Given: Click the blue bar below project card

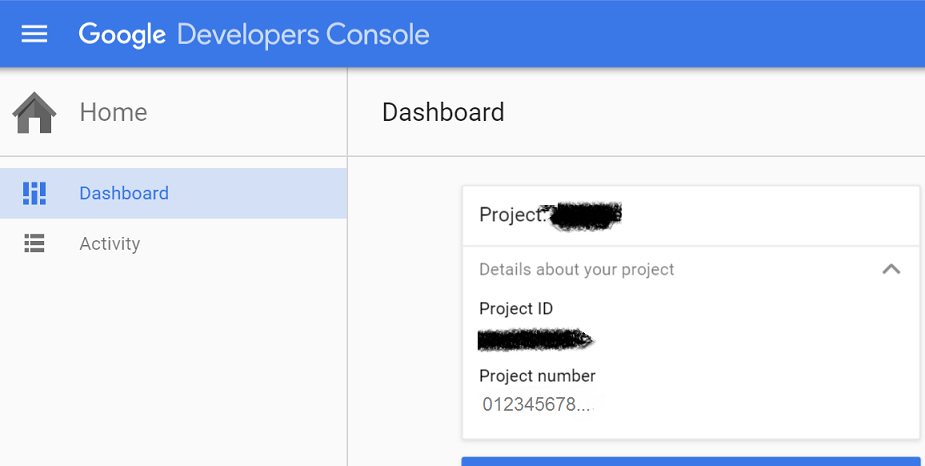Looking at the screenshot, I should pos(690,461).
